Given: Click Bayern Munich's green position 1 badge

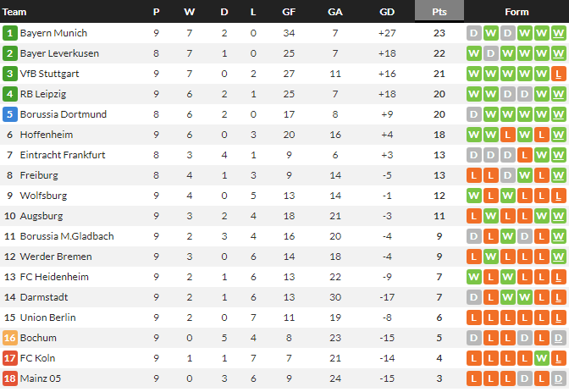Looking at the screenshot, I should pyautogui.click(x=10, y=33).
